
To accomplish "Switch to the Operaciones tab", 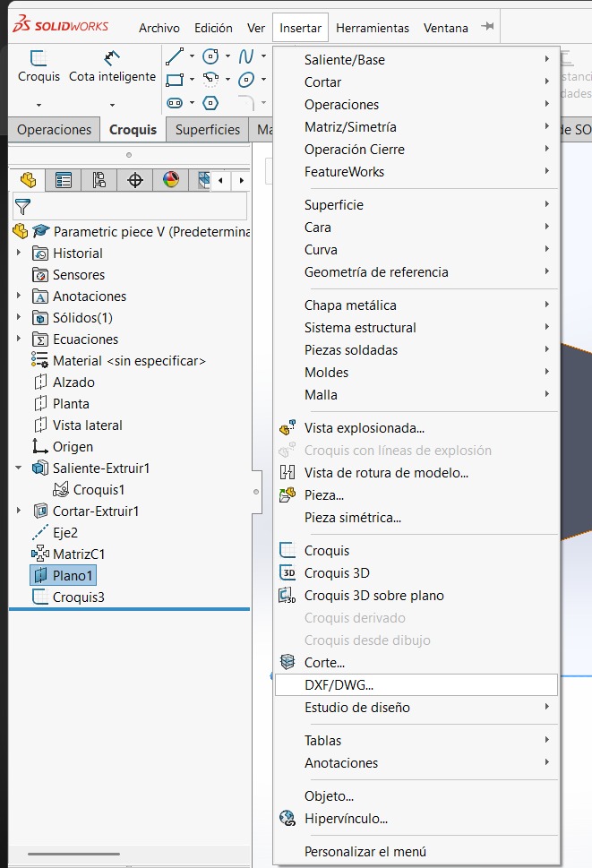I will pyautogui.click(x=55, y=130).
